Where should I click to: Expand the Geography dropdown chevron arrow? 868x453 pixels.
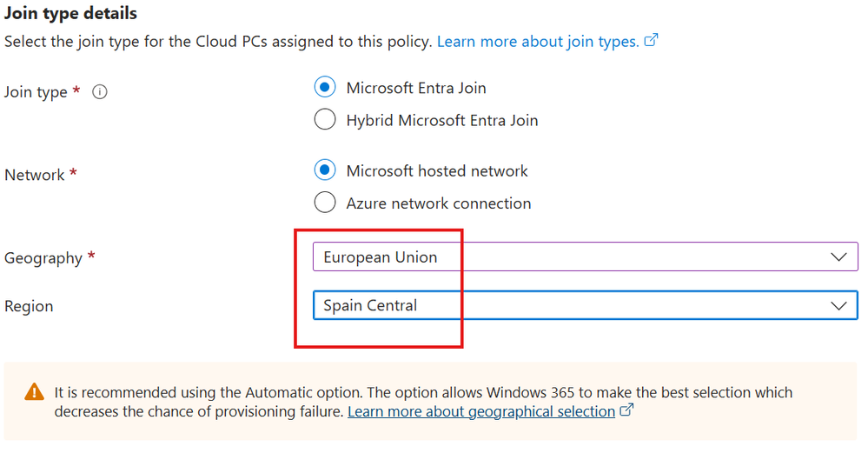tap(838, 257)
